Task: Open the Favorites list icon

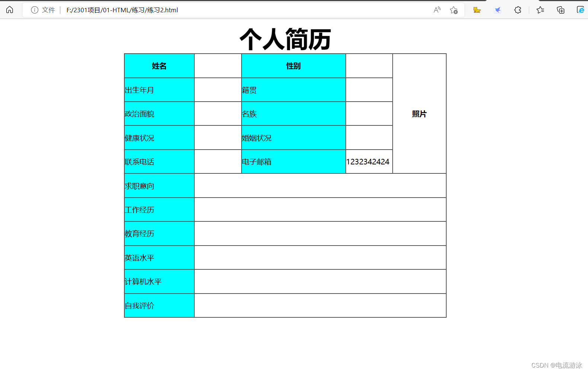Action: point(540,10)
